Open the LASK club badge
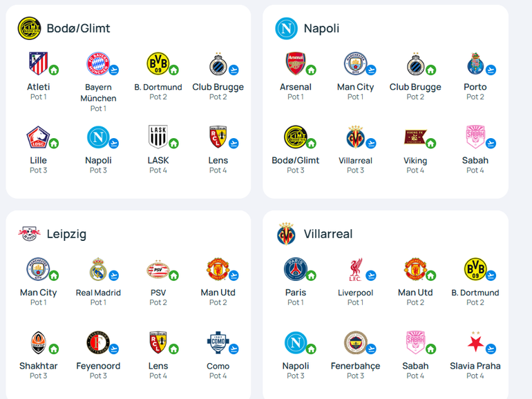 point(158,137)
